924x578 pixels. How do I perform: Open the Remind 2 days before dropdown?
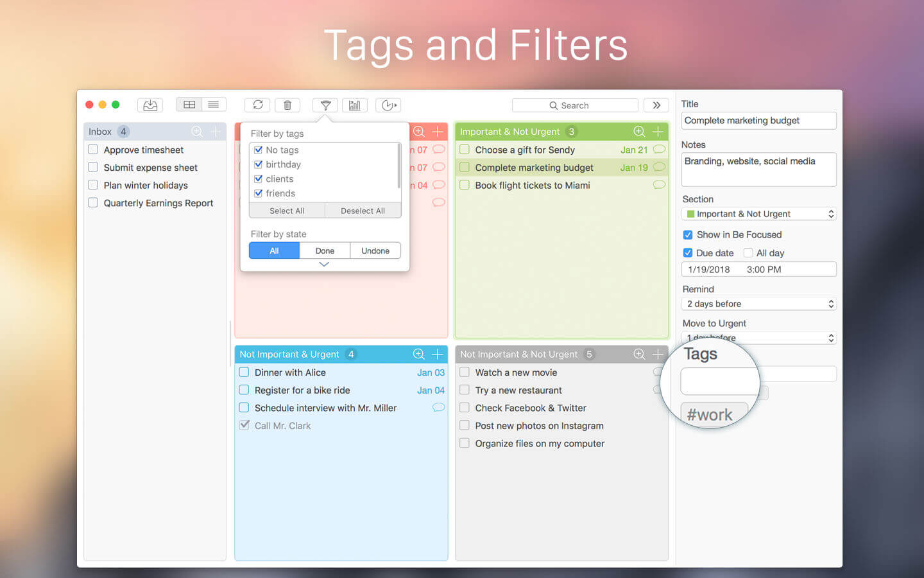tap(759, 304)
